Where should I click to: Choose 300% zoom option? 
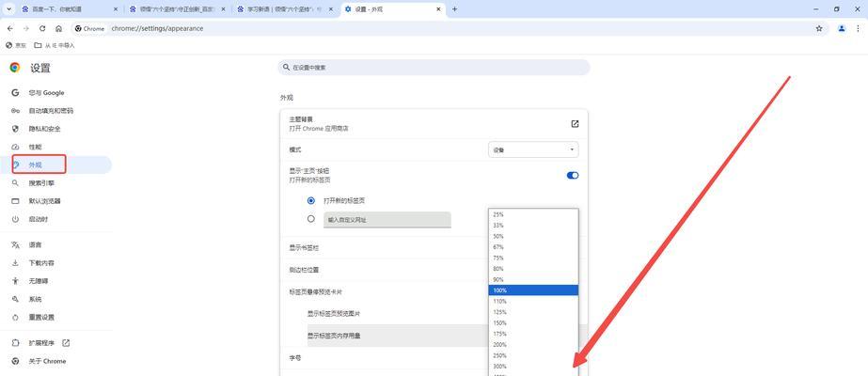533,367
